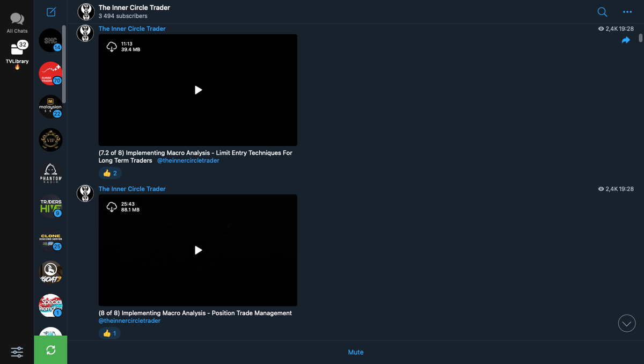
Task: Open the @theinnercircletrader link under second video
Action: tap(129, 321)
